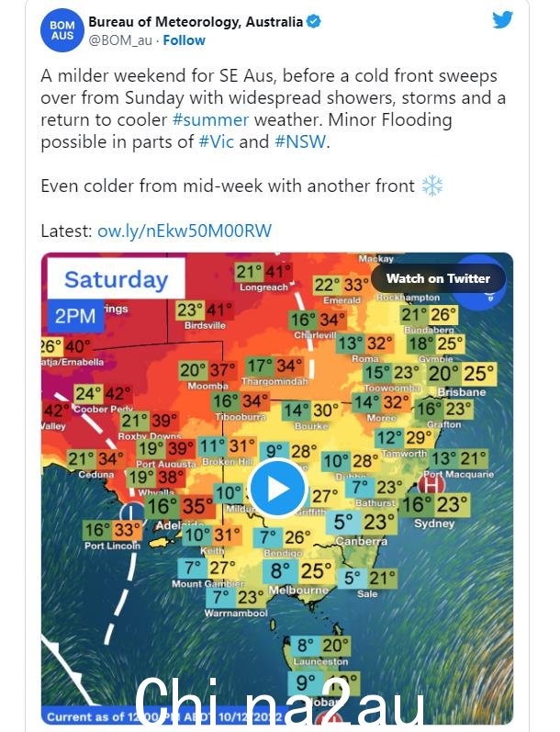Click the 2PM time badge
560x732 pixels.
click(75, 316)
